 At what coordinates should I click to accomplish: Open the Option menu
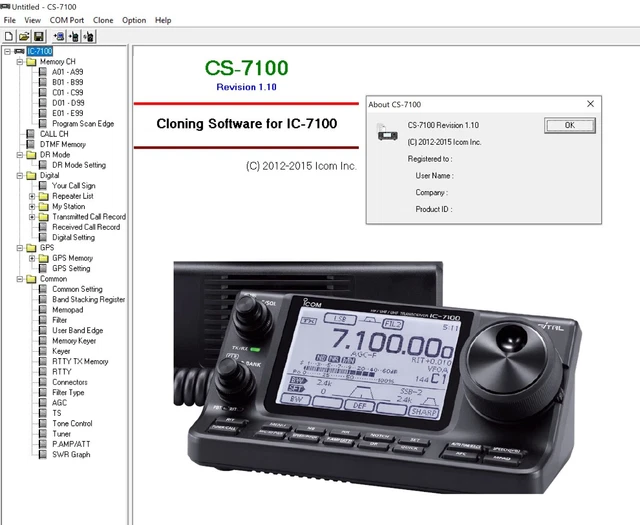tap(134, 20)
